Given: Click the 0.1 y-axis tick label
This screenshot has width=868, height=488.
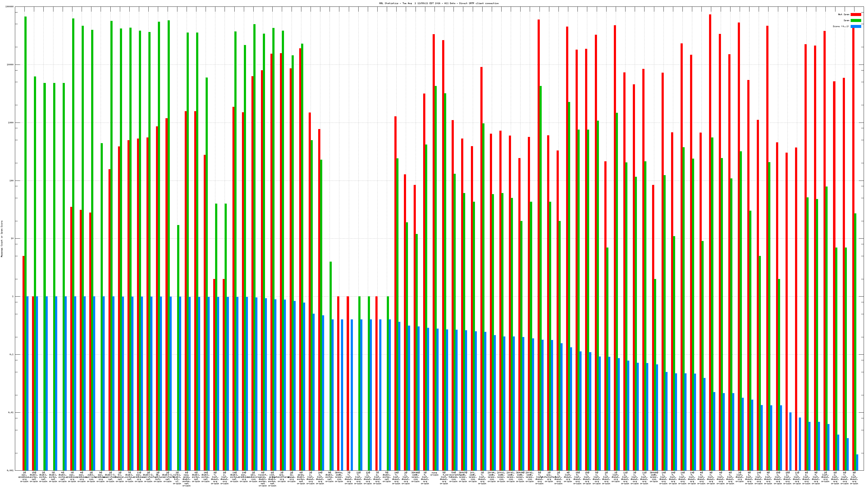Looking at the screenshot, I should [x=11, y=354].
